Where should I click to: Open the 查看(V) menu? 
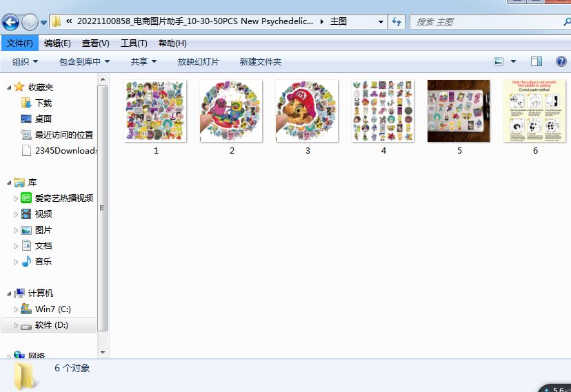(95, 43)
